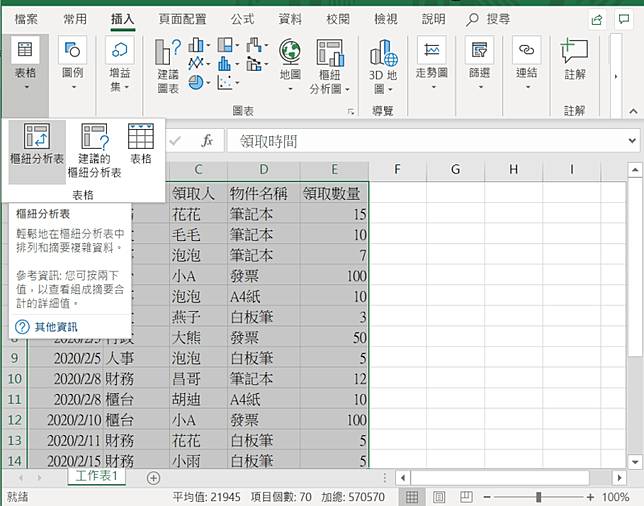This screenshot has width=644, height=506.
Task: Expand the 篩選 filters dropdown
Action: point(479,60)
